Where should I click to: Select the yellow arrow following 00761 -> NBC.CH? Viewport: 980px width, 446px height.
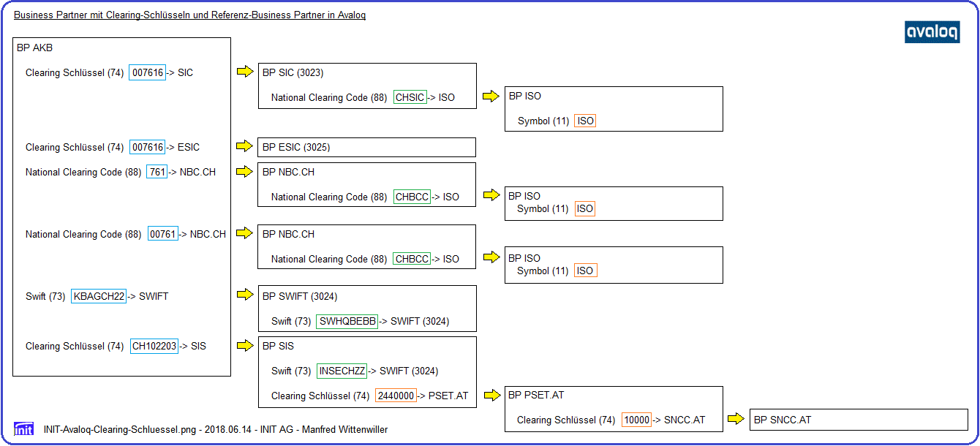[x=245, y=233]
